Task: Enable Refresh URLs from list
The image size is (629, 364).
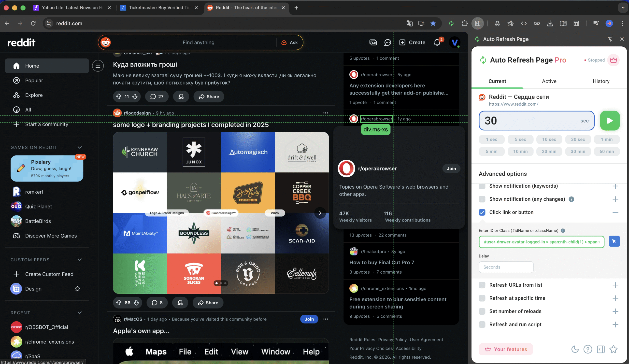Action: click(482, 285)
